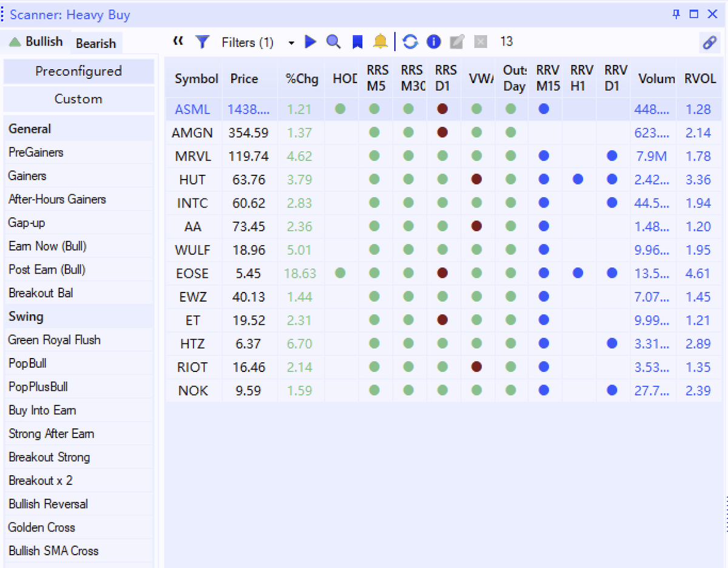
Task: Select Breakout x 2 scan
Action: 78,481
